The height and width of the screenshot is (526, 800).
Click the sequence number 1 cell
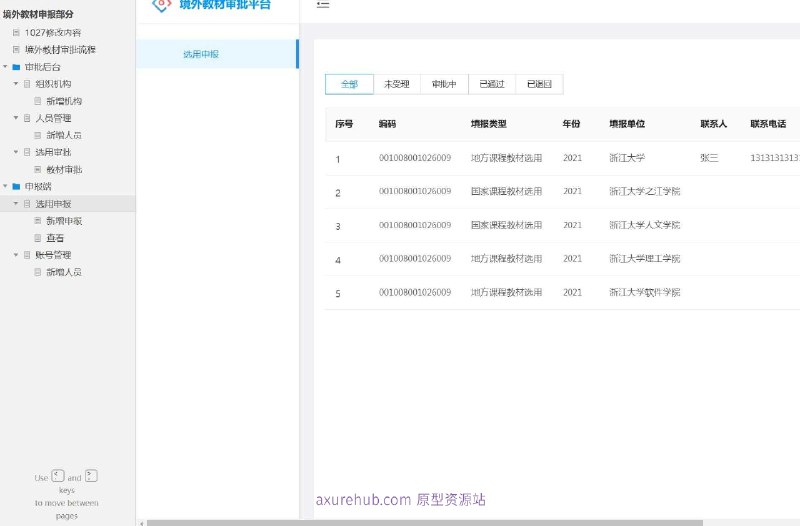pyautogui.click(x=338, y=160)
